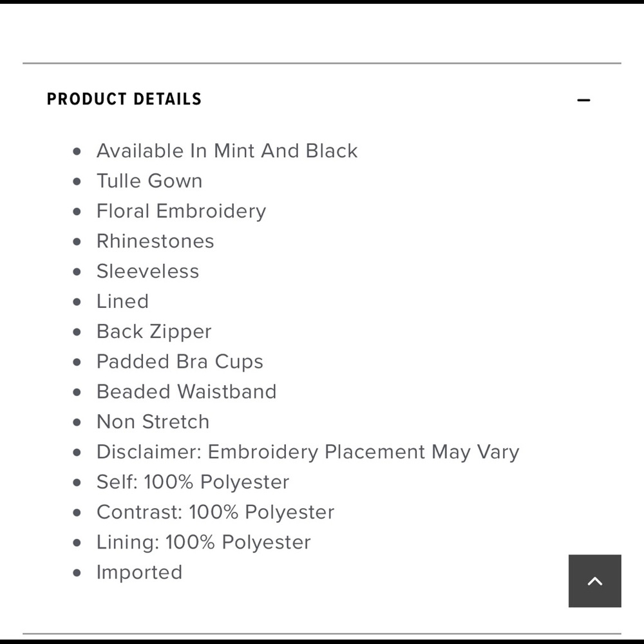Click the 'Self: 100% Polyester' line
Screen dimensions: 644x644
coord(193,482)
